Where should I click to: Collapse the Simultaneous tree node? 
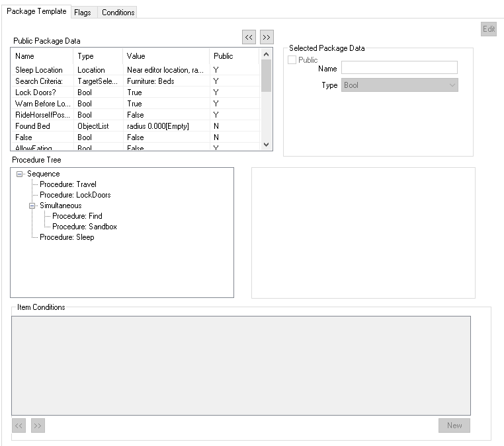pyautogui.click(x=32, y=205)
